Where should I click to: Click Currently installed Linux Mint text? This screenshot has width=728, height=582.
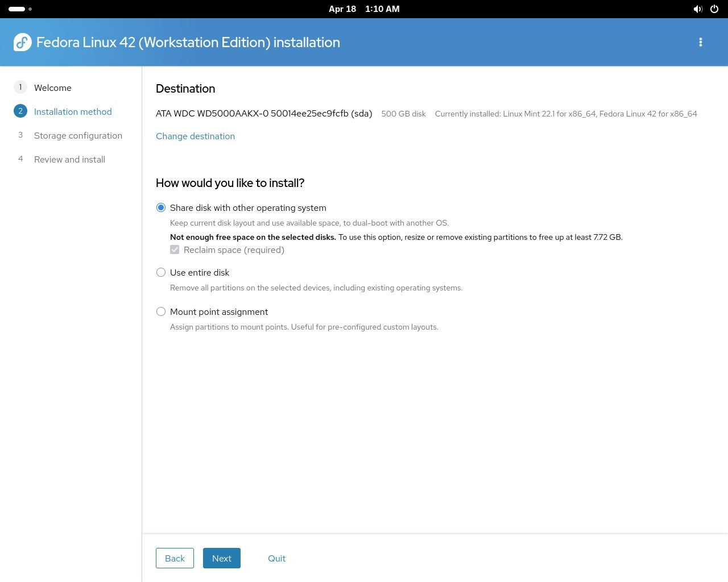point(566,114)
